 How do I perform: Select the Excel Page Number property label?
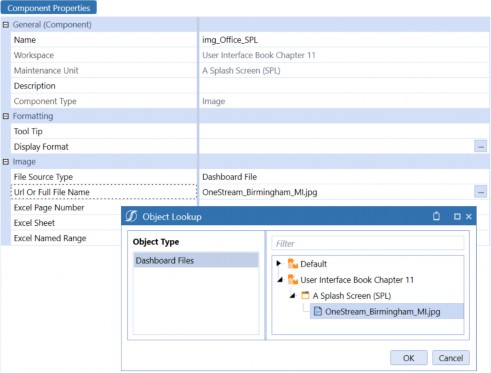point(49,208)
